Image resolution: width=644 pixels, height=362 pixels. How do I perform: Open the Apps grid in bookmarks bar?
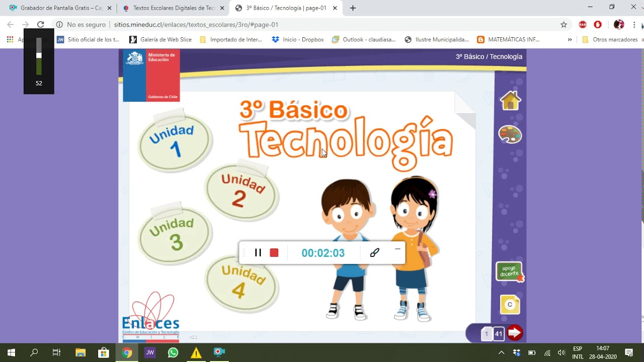click(10, 39)
